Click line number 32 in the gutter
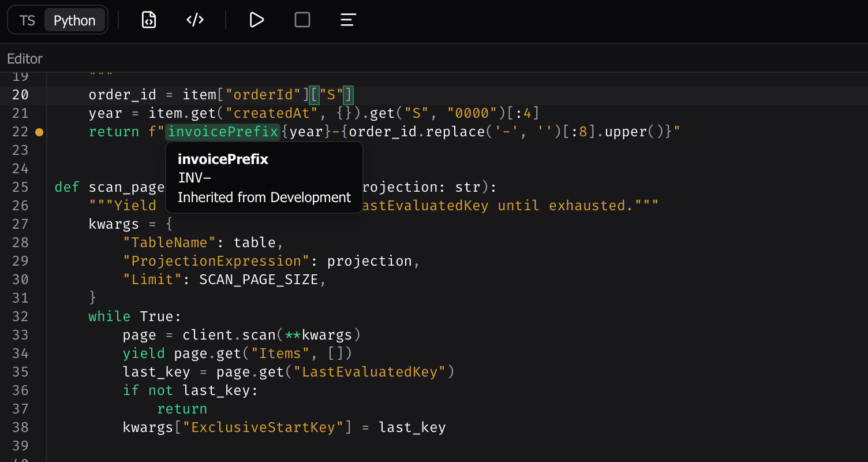This screenshot has width=868, height=462. 20,316
